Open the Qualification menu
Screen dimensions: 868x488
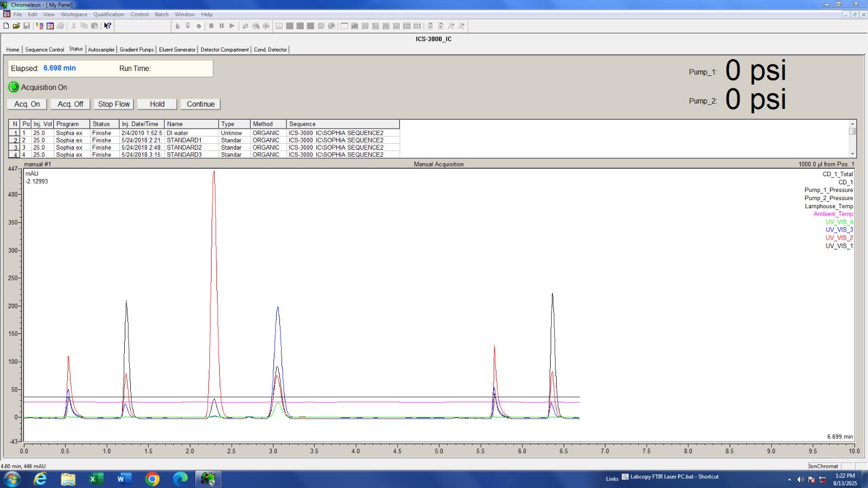[108, 15]
